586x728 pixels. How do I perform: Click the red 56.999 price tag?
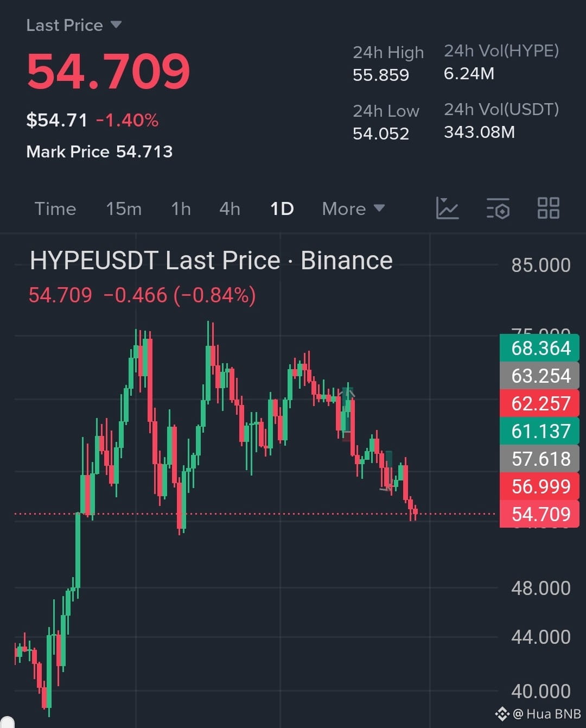tap(539, 486)
